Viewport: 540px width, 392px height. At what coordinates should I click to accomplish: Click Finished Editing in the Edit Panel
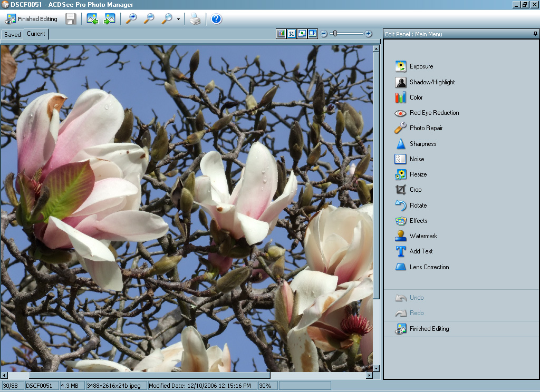click(x=429, y=329)
